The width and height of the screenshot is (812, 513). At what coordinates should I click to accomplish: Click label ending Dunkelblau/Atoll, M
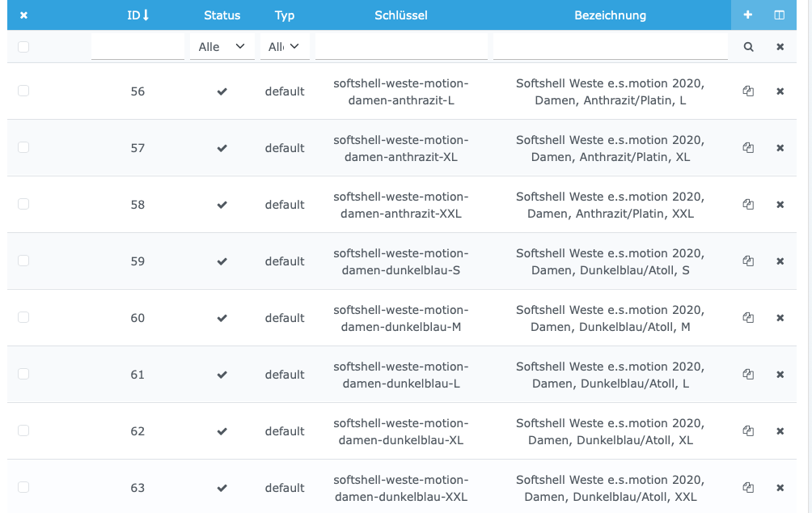(x=611, y=318)
